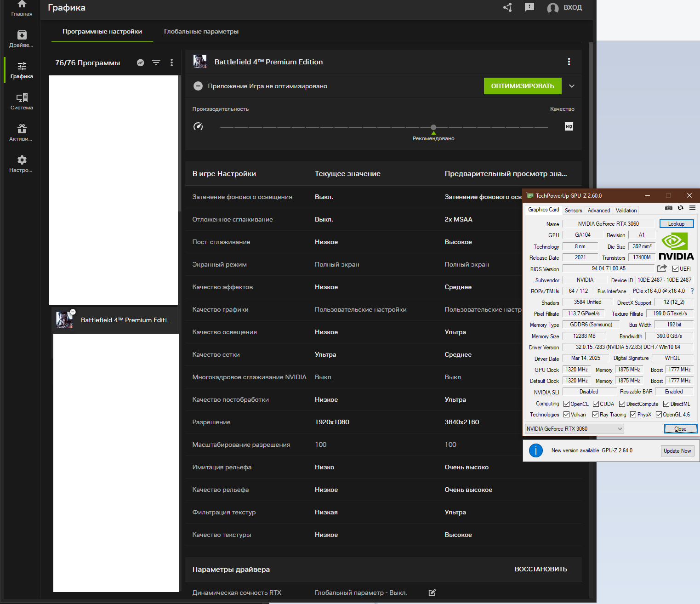Screen dimensions: 700x604
Task: Click the Close button in GPU-Z
Action: pos(681,429)
